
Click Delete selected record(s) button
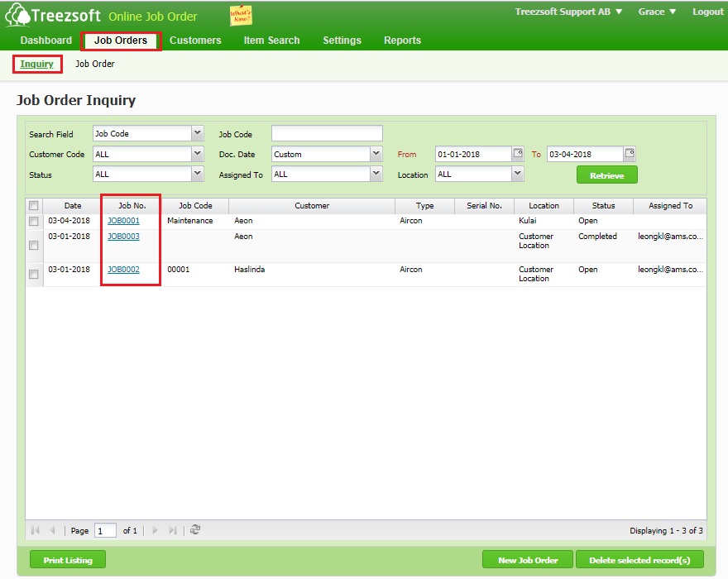point(639,560)
